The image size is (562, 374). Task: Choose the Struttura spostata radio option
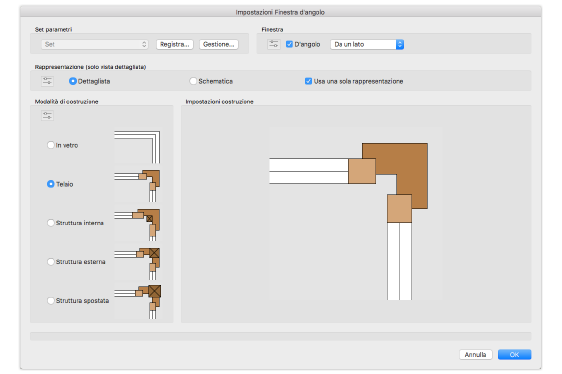tap(51, 300)
